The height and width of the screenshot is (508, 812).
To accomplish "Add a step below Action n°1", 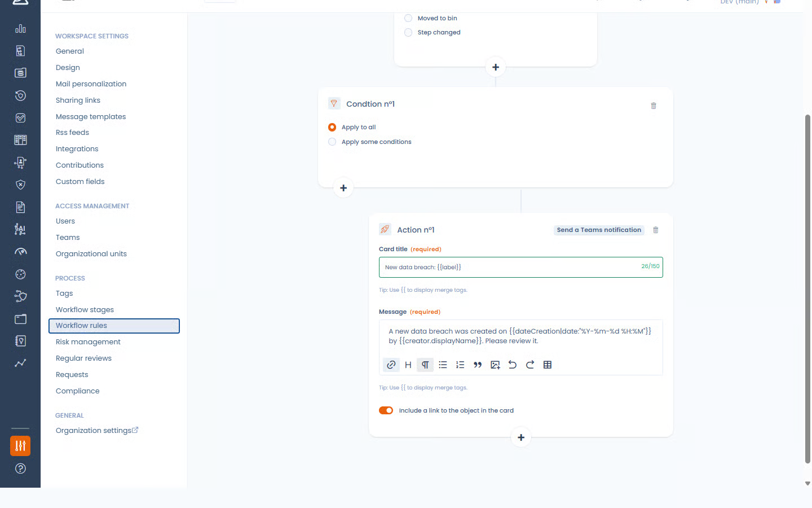I will (521, 437).
